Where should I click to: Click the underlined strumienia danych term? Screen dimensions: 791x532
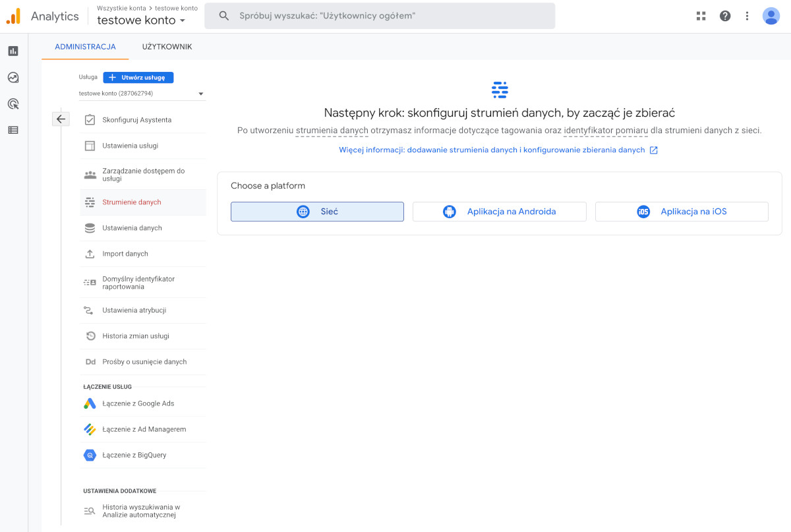click(332, 131)
